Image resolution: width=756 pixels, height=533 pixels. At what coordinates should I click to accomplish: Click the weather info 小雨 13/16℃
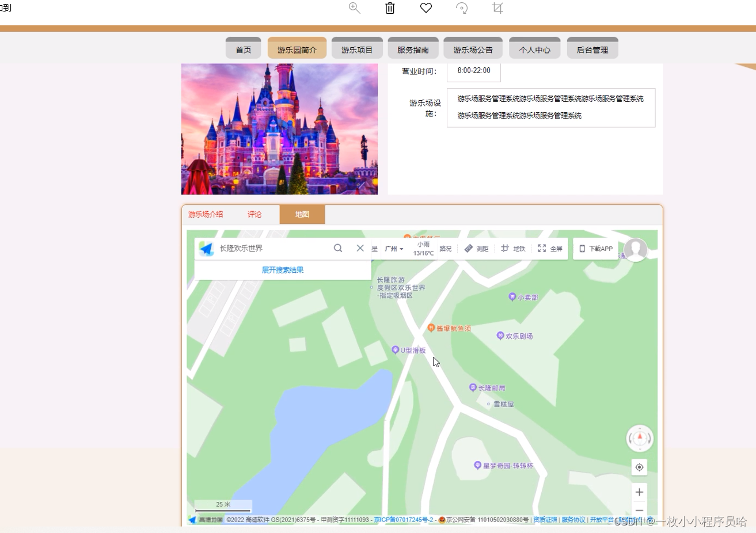pos(423,249)
